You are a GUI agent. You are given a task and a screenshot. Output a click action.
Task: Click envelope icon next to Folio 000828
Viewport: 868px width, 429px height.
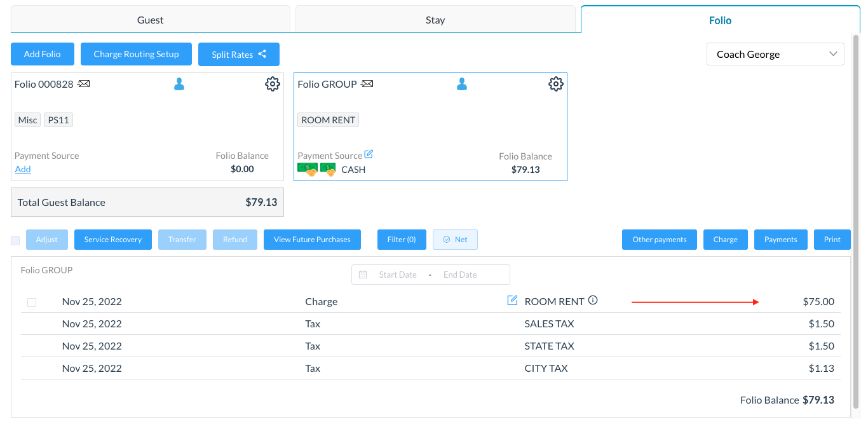[84, 84]
